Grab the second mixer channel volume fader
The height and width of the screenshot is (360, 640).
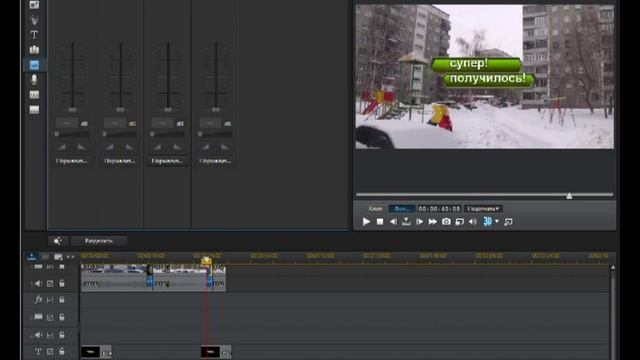120,109
